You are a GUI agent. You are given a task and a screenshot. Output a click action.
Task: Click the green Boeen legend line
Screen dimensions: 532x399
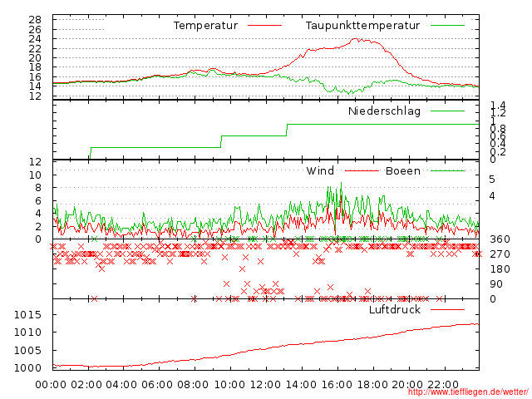[x=447, y=170]
